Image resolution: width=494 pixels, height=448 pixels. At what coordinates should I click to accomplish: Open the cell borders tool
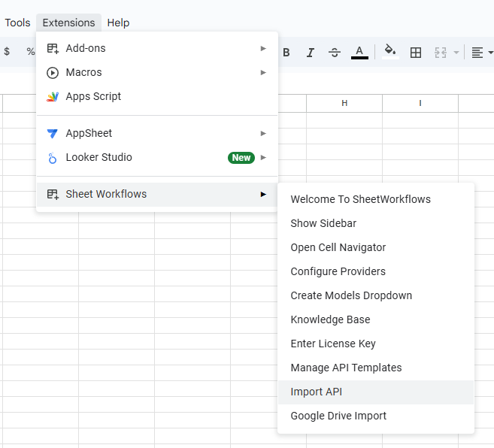pyautogui.click(x=415, y=52)
